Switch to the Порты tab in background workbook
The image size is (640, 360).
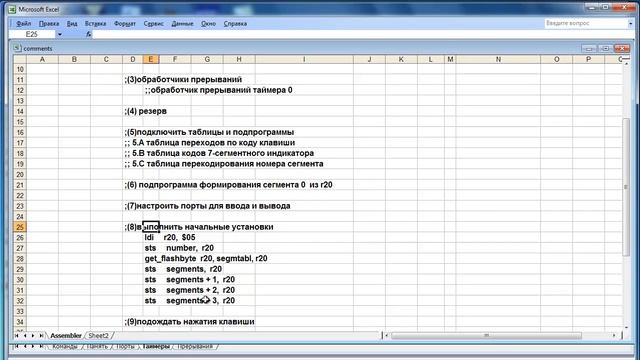click(x=125, y=346)
